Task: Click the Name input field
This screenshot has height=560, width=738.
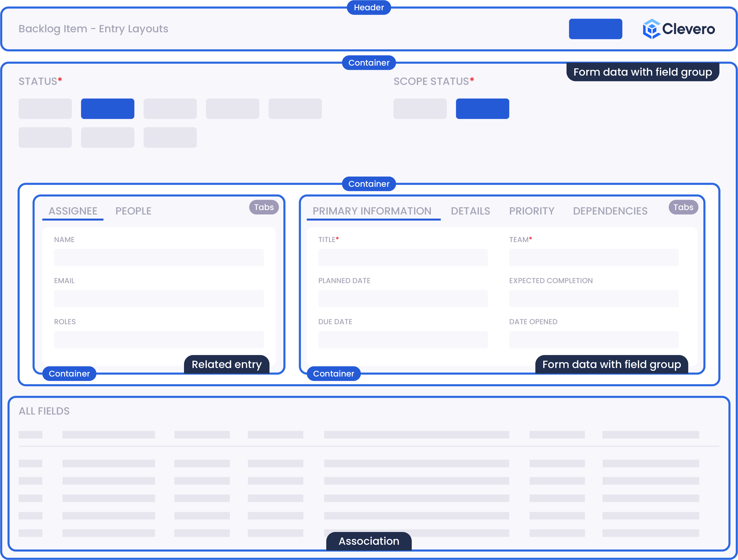Action: [159, 258]
